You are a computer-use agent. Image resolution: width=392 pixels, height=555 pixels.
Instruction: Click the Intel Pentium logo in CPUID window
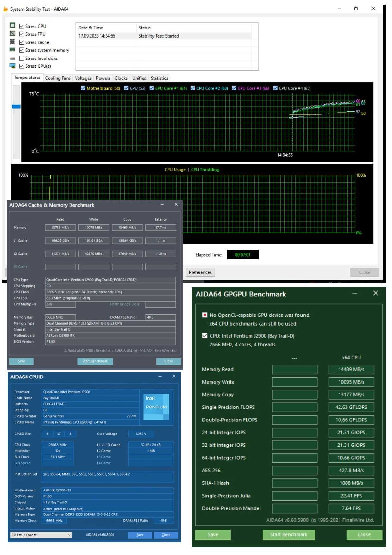click(x=156, y=407)
